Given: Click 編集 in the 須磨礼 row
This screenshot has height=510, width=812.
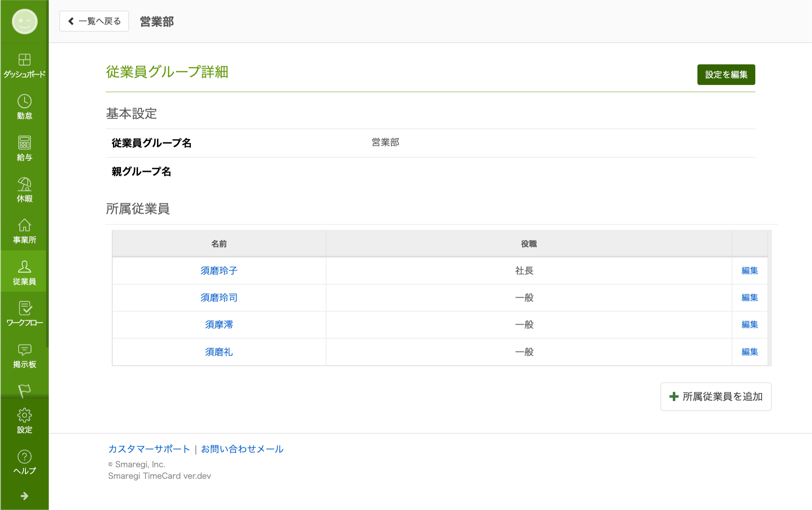Looking at the screenshot, I should [749, 352].
